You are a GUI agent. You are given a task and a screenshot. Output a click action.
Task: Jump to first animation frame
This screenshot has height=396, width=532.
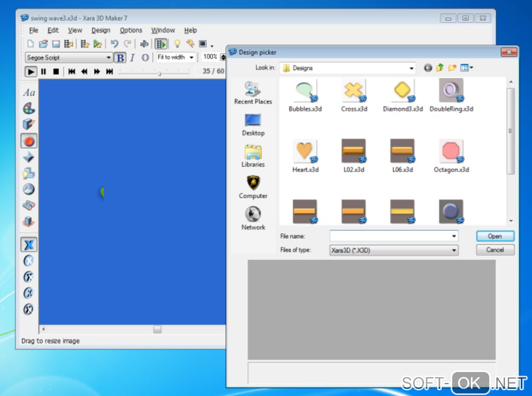(71, 71)
